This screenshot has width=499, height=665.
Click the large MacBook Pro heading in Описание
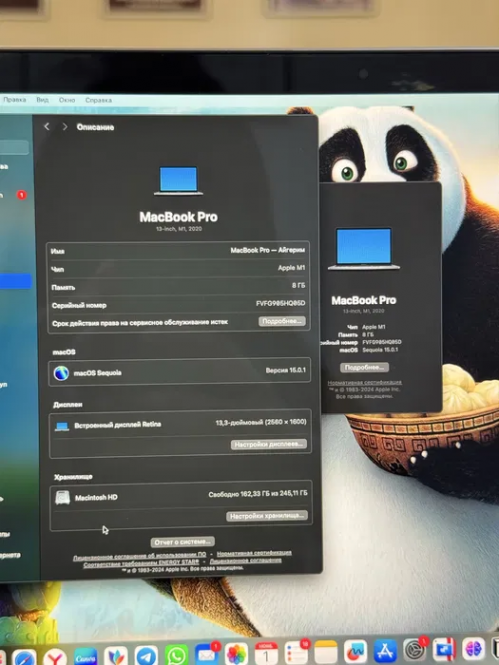(x=178, y=217)
